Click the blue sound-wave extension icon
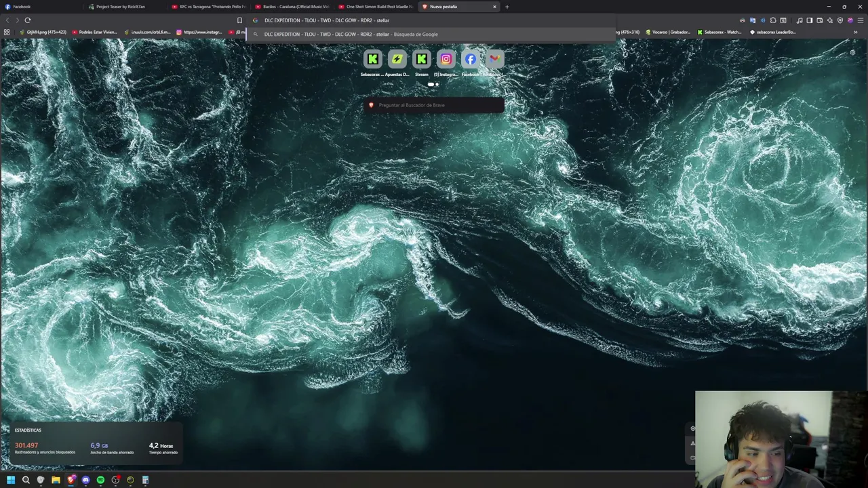The height and width of the screenshot is (488, 868). point(763,20)
